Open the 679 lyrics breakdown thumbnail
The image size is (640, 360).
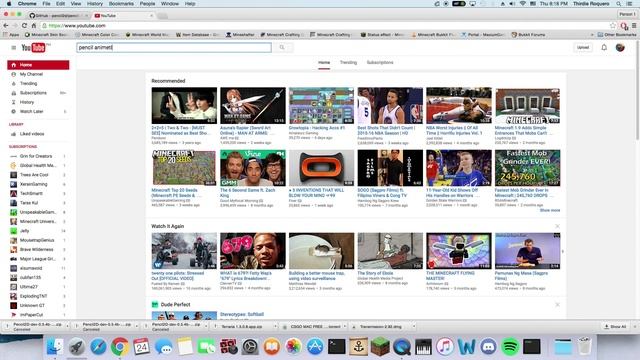point(253,251)
